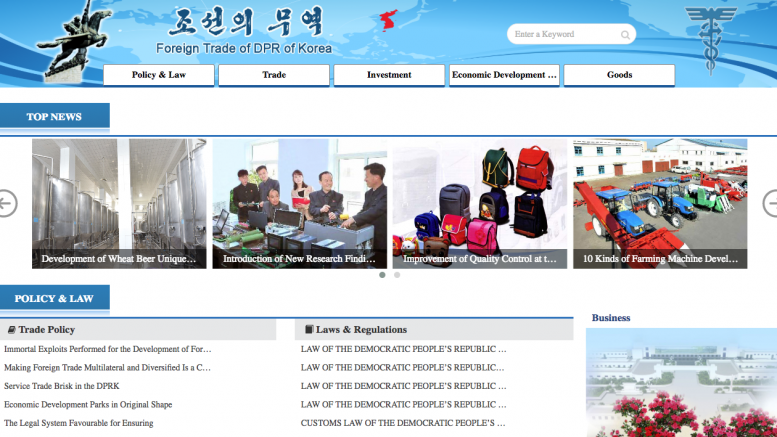Open the Quality Control backpacks news thumbnail
The height and width of the screenshot is (437, 777).
[x=480, y=203]
